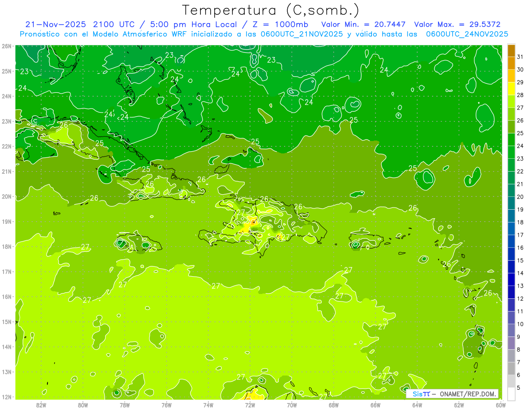Click the "62W" longitude axis label
This screenshot has width=532, height=411.
tap(459, 405)
